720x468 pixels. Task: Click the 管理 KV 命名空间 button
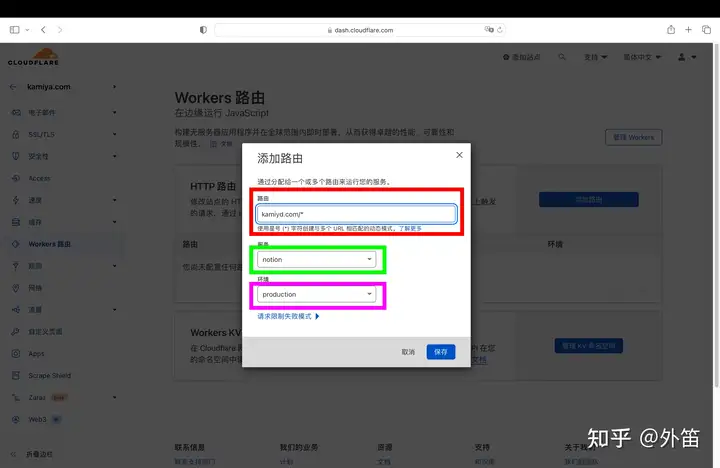(x=589, y=346)
